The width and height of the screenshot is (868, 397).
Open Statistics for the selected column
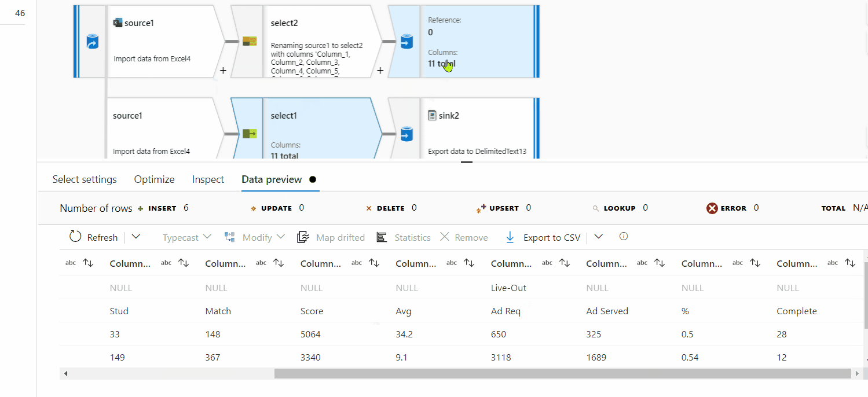pyautogui.click(x=381, y=237)
